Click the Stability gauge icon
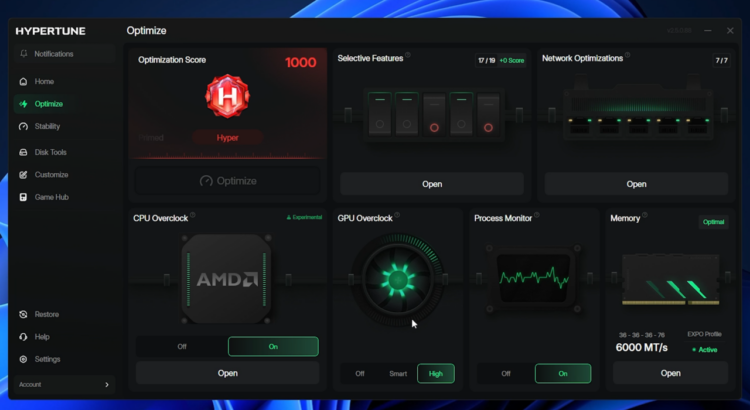 23,126
